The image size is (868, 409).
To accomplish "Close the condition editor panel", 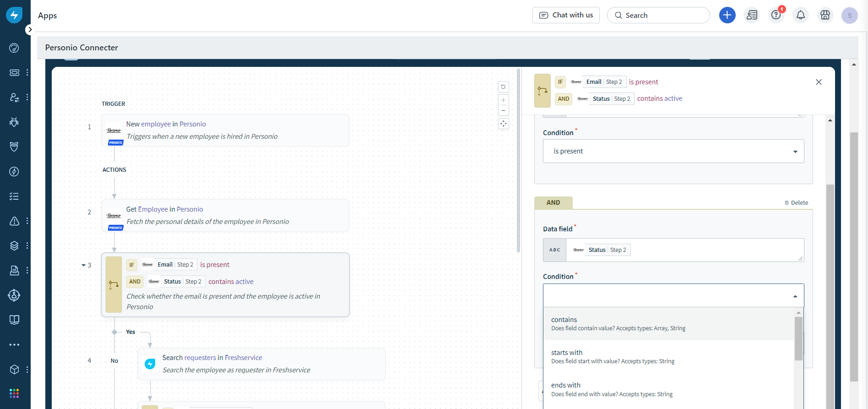I will point(819,82).
